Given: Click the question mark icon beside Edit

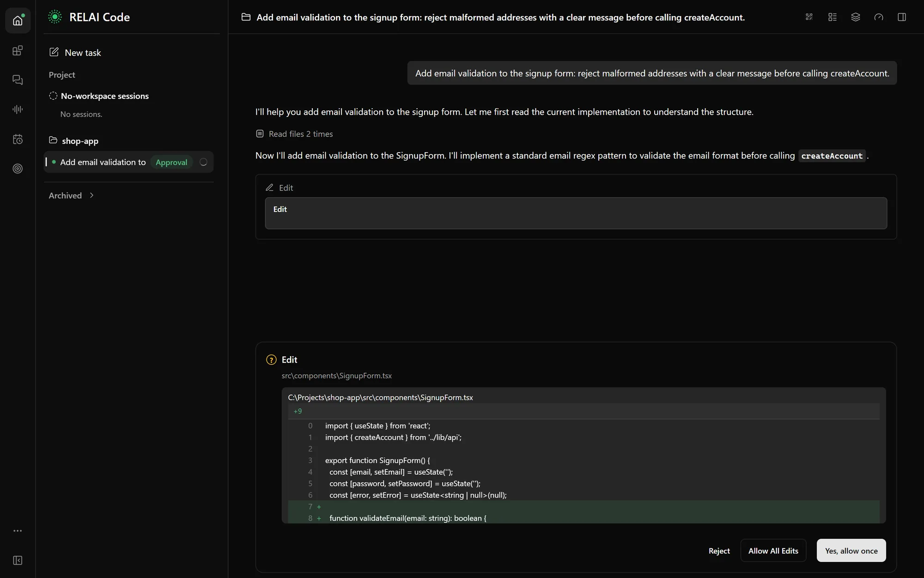Looking at the screenshot, I should point(271,360).
